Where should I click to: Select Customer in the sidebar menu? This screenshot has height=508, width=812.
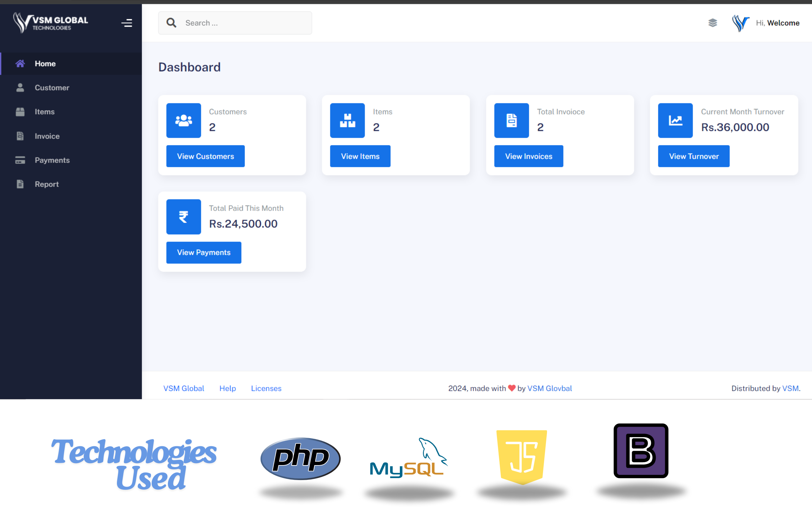[52, 88]
